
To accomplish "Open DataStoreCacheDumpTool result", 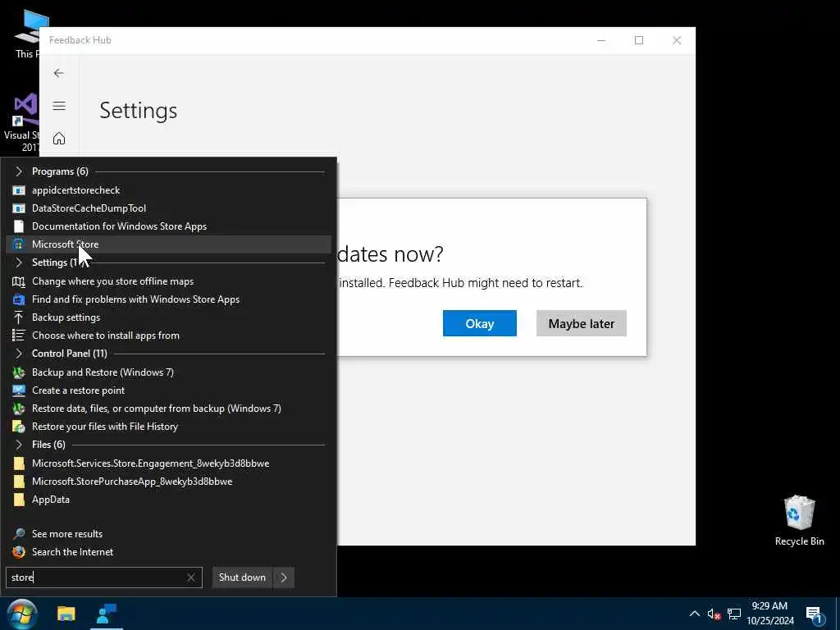I will click(169, 208).
